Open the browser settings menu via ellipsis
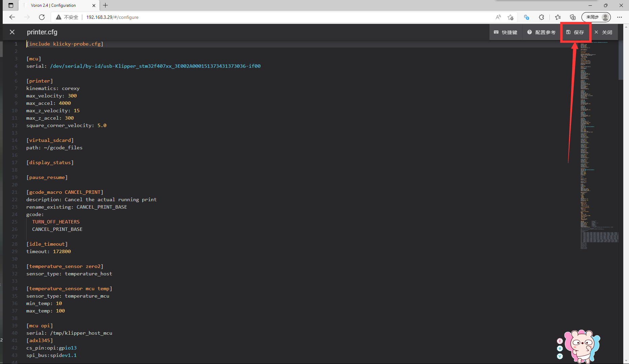 (620, 17)
